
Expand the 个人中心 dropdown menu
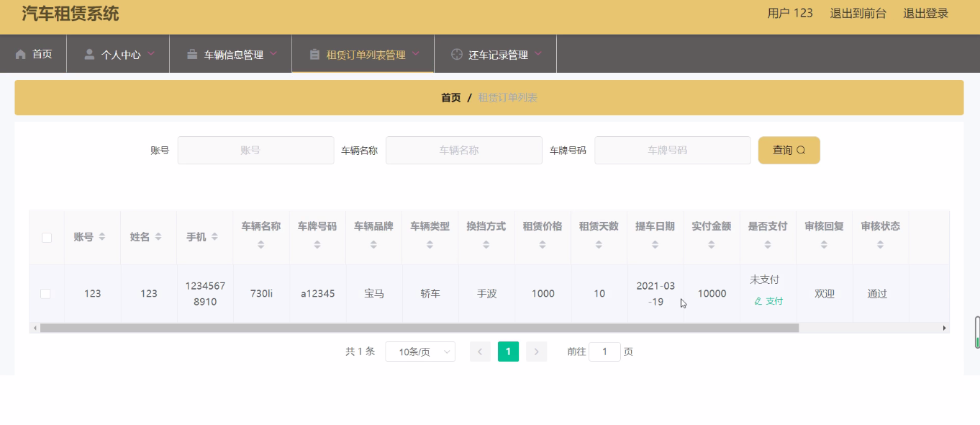[121, 55]
